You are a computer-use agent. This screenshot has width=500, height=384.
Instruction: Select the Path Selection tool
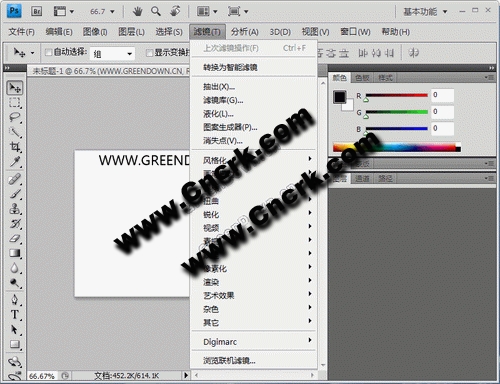point(15,329)
